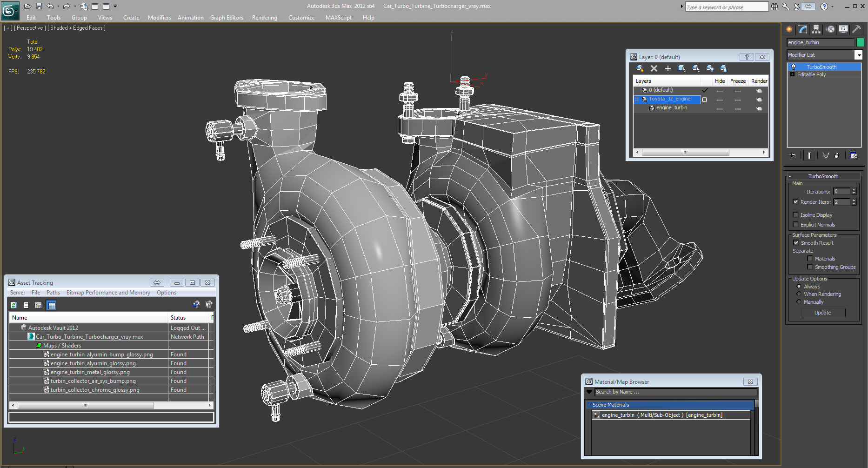
Task: Click binoculars search icon in title bar
Action: tap(775, 7)
